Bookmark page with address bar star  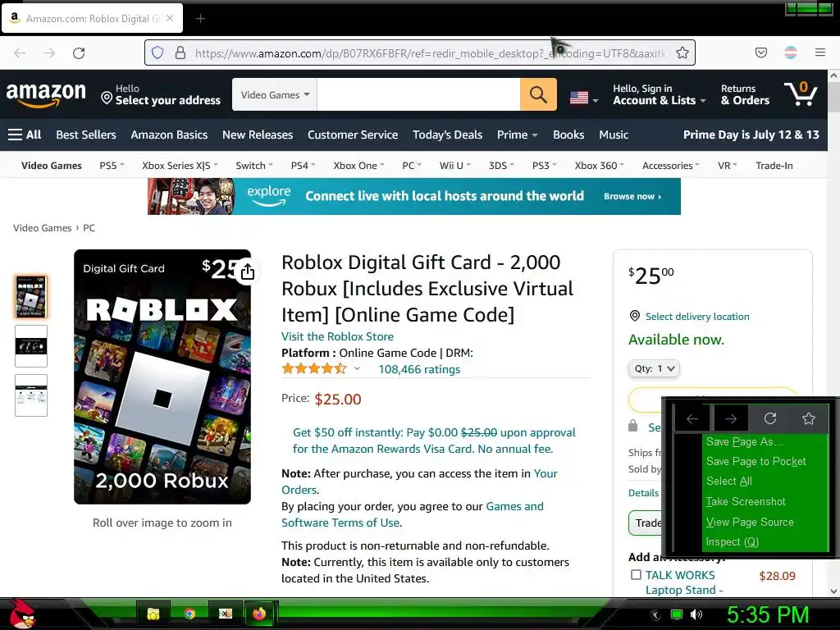click(682, 52)
